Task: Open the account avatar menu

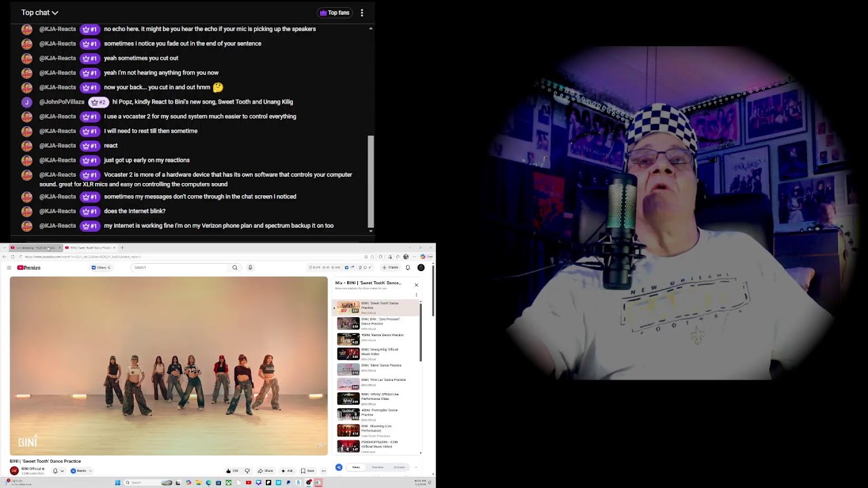Action: coord(421,268)
